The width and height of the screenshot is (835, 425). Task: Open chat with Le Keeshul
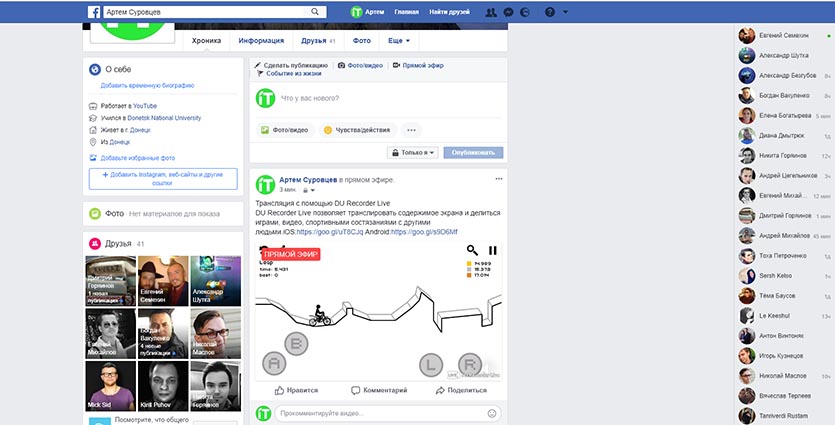(784, 316)
